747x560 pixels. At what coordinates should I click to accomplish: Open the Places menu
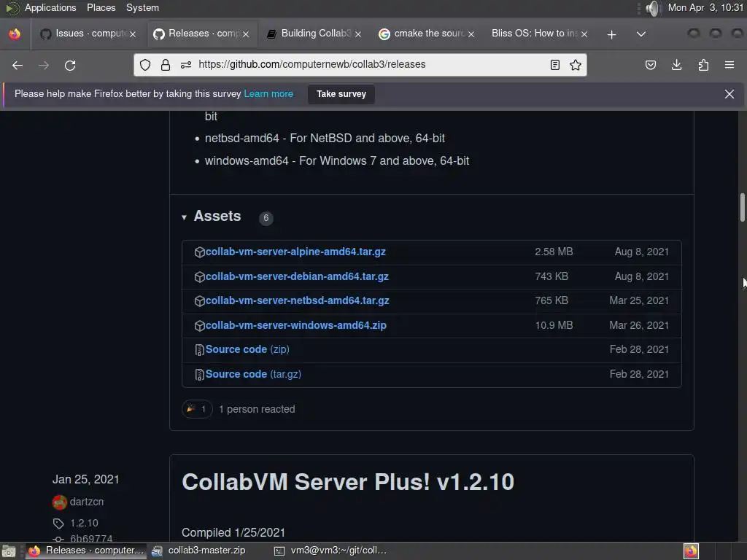pos(101,7)
